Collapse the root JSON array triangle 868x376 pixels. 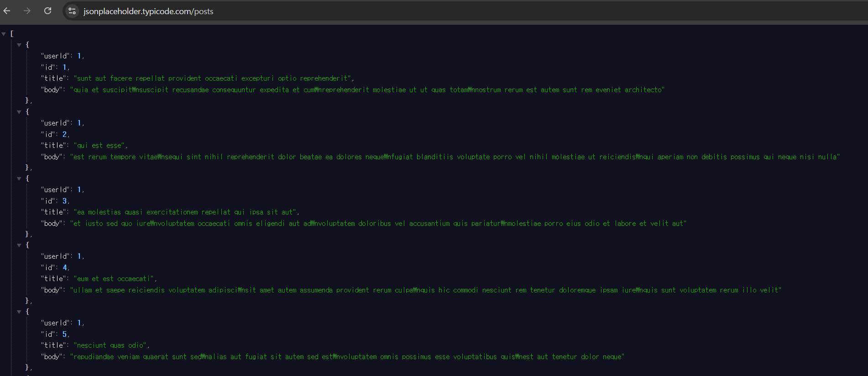point(4,34)
